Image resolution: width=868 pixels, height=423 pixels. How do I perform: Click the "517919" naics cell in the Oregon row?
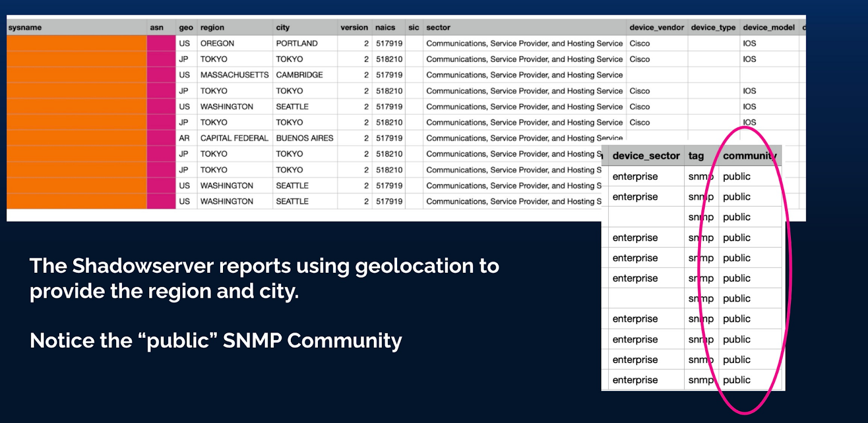[x=390, y=43]
